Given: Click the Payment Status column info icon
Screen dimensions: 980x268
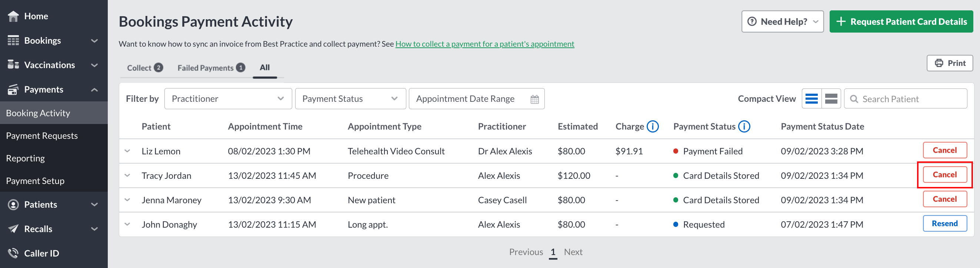Looking at the screenshot, I should (744, 126).
